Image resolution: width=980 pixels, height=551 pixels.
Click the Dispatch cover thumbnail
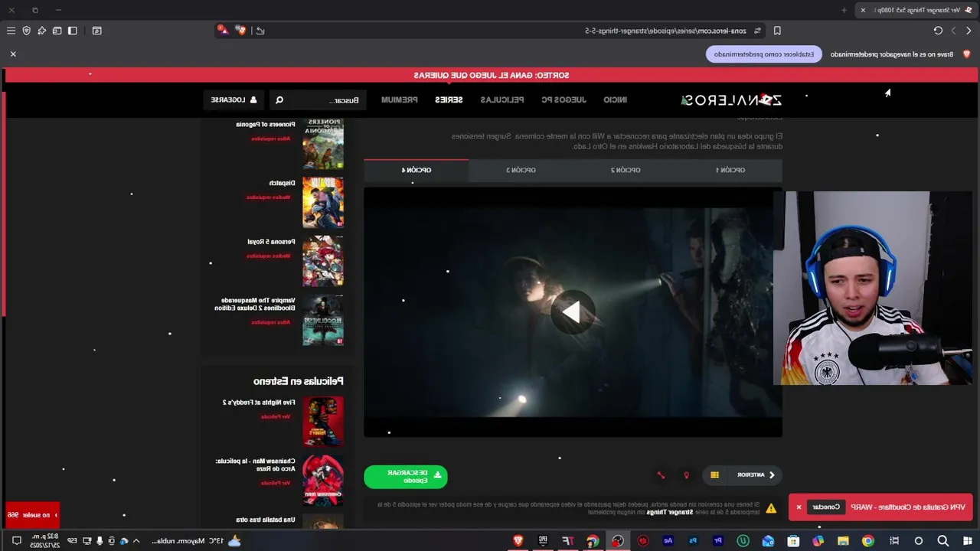point(323,202)
